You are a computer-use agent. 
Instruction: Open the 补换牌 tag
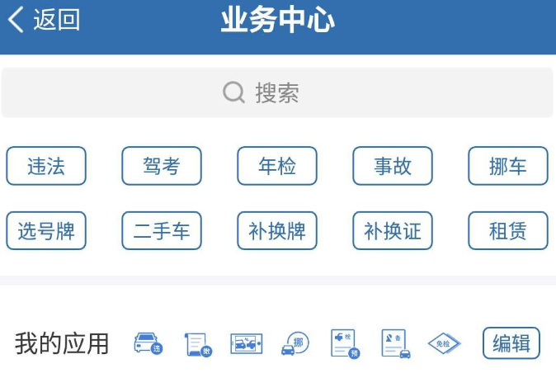277,230
